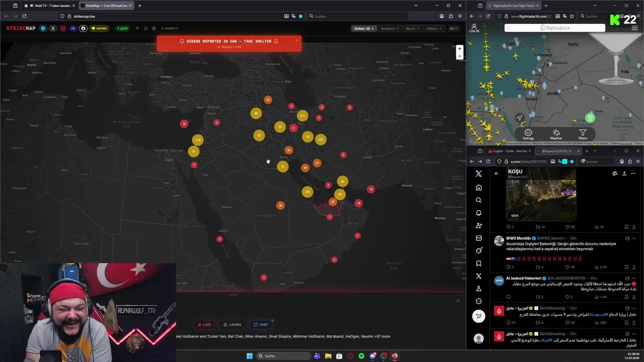
Task: Click Suchen search field in StrikeMap window
Action: coord(357,16)
